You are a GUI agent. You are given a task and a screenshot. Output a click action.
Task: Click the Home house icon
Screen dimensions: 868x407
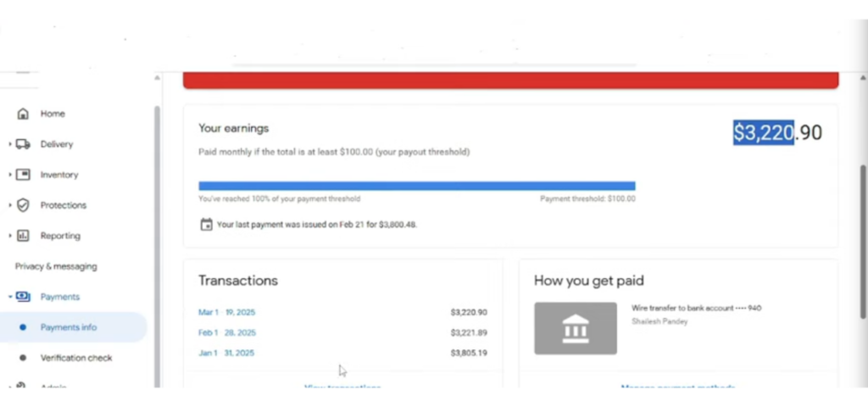click(23, 114)
